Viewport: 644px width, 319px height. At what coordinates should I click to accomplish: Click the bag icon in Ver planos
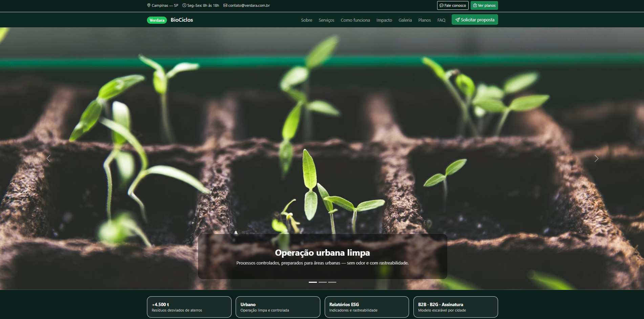[475, 5]
